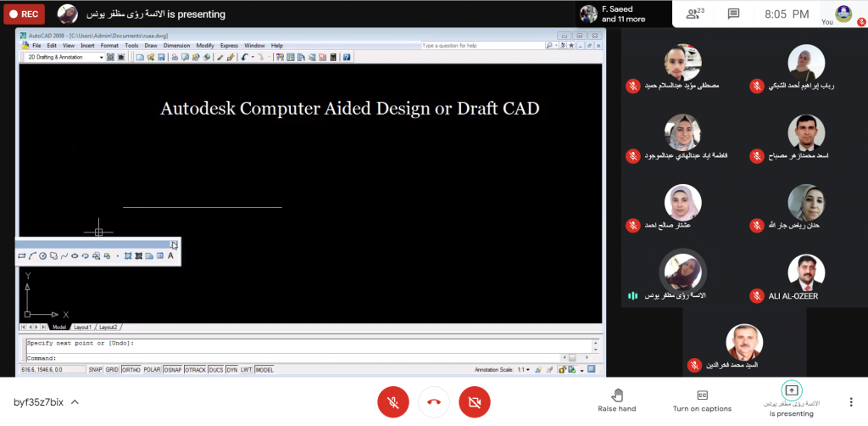
Task: Select the Ellipse draw tool
Action: pyautogui.click(x=75, y=255)
